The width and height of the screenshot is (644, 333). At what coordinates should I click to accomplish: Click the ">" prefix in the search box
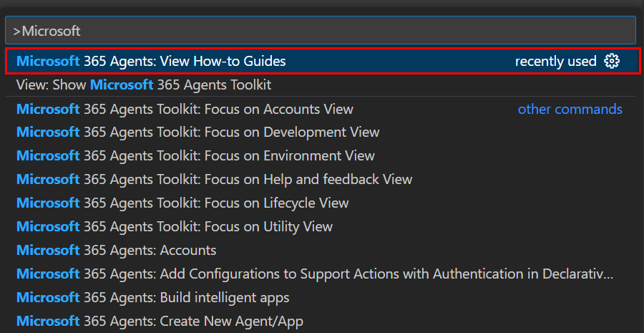(x=17, y=31)
